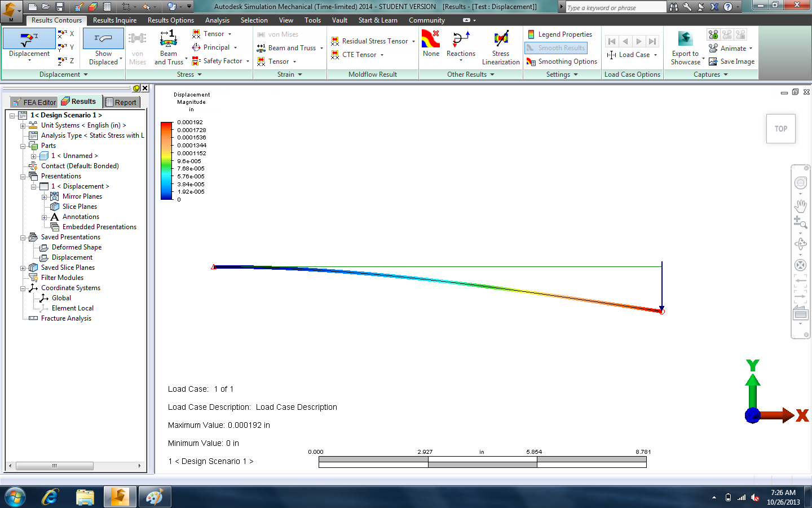Image resolution: width=812 pixels, height=508 pixels.
Task: Click the New file icon in quick access toolbar
Action: click(x=33, y=7)
